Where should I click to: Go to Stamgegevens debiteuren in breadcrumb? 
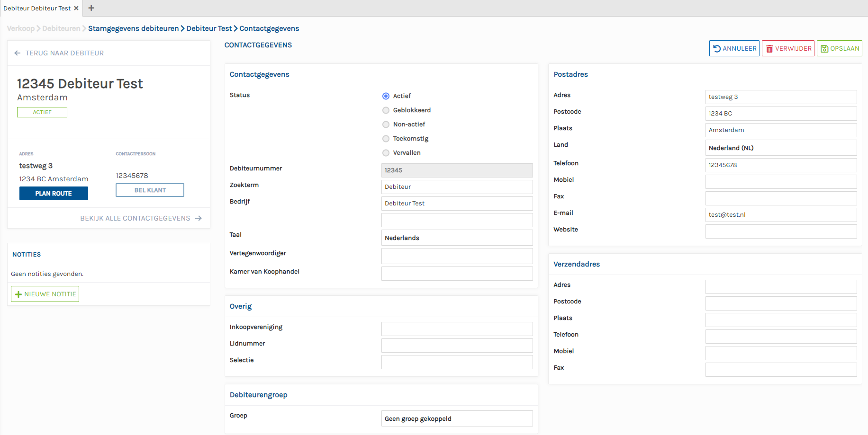(133, 28)
